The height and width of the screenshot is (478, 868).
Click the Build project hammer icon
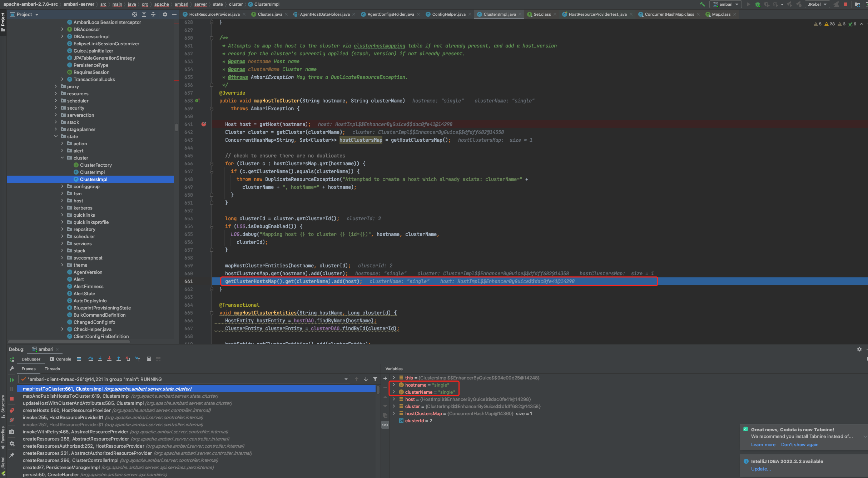pos(702,4)
